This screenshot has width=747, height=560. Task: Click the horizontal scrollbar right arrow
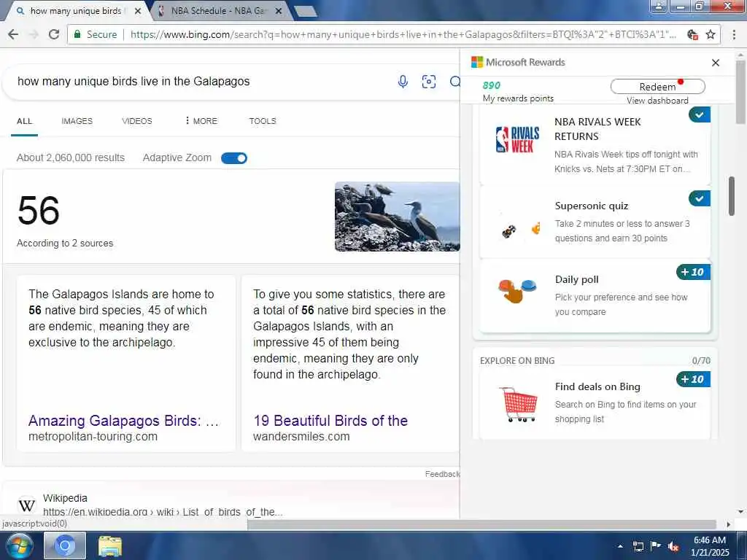[x=729, y=524]
